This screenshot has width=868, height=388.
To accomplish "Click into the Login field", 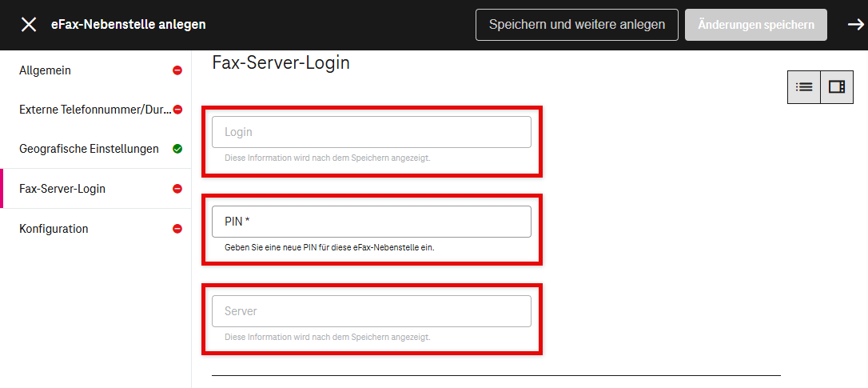I will 371,132.
